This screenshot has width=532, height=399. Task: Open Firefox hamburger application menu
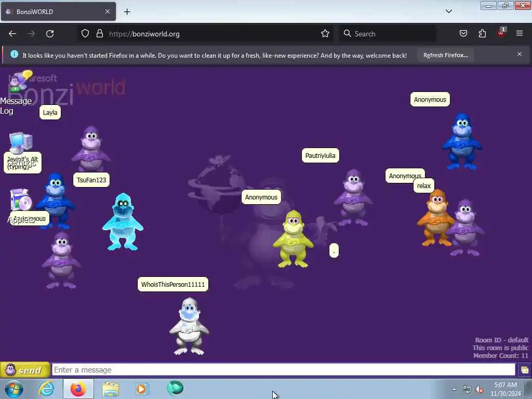(519, 33)
